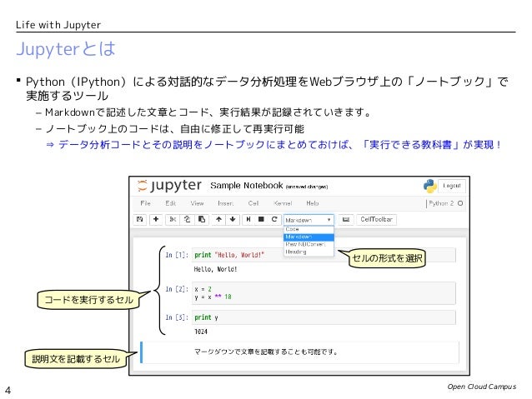Click the Sample Notebook title to rename
The width and height of the screenshot is (532, 399).
pyautogui.click(x=246, y=186)
